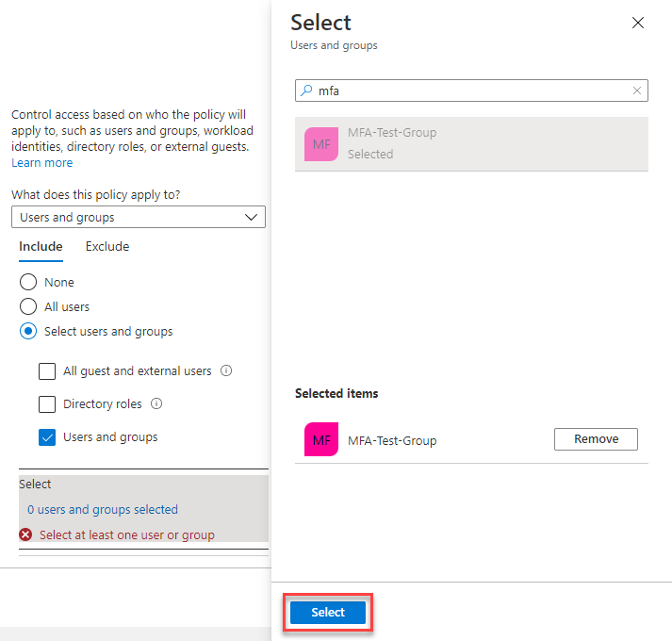Close the Select users and groups panel
This screenshot has height=641, width=672.
click(638, 23)
